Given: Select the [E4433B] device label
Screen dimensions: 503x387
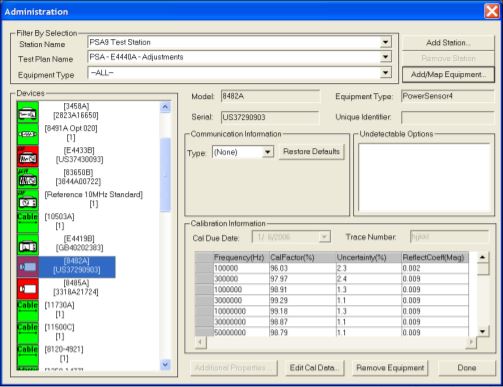Looking at the screenshot, I should point(79,150).
